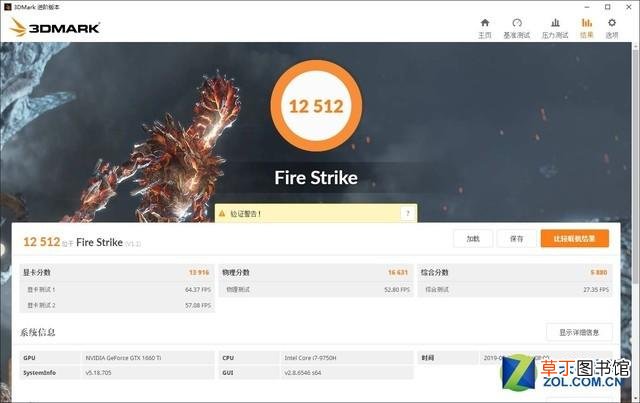Close the 3DMark window
The image size is (640, 403).
pyautogui.click(x=629, y=7)
